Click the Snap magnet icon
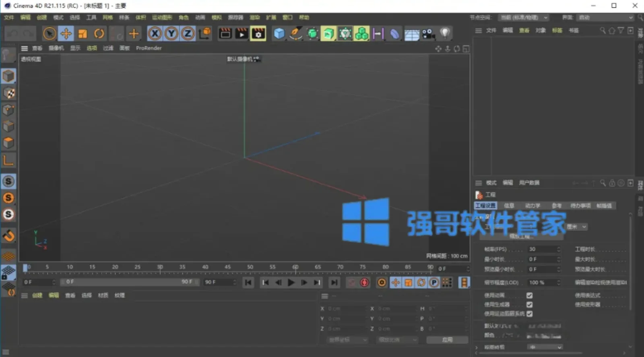This screenshot has width=644, height=357. (x=8, y=235)
